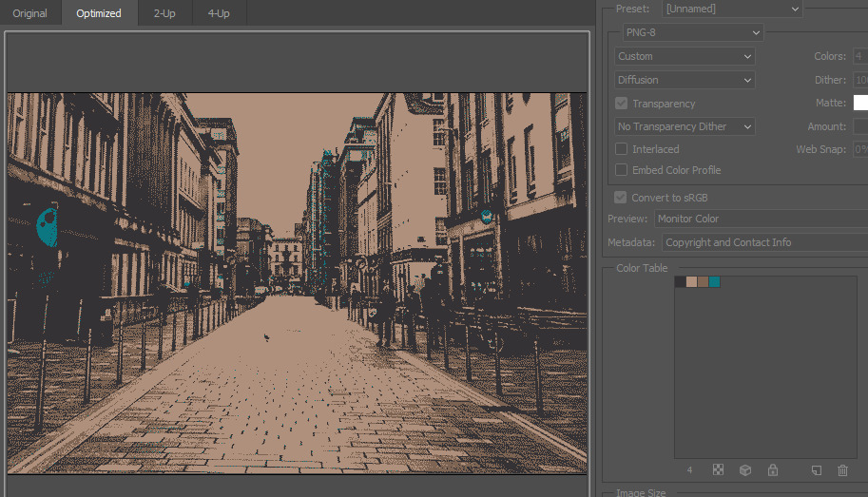Click the add new color icon
The height and width of the screenshot is (497, 868).
pos(817,469)
